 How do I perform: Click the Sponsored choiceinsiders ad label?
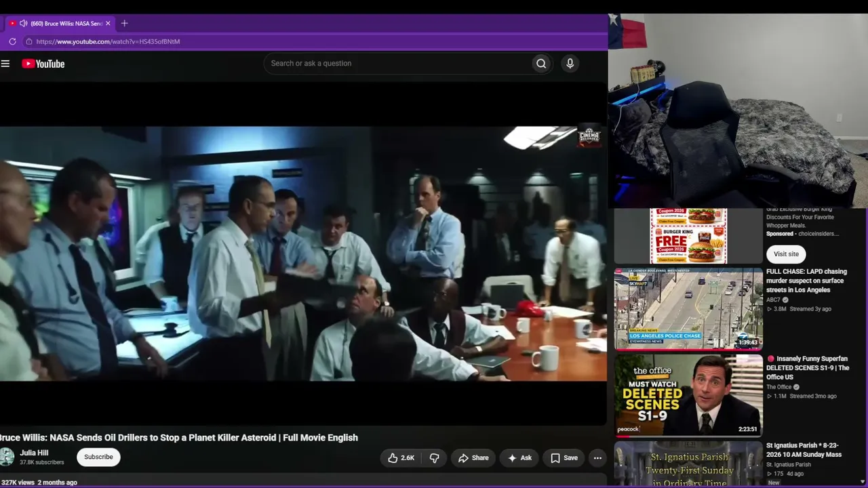803,234
